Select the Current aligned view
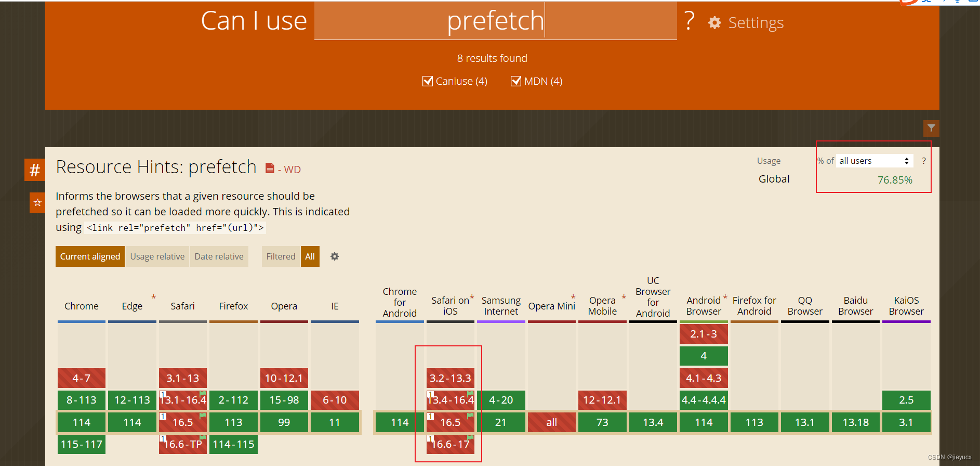 click(x=90, y=256)
